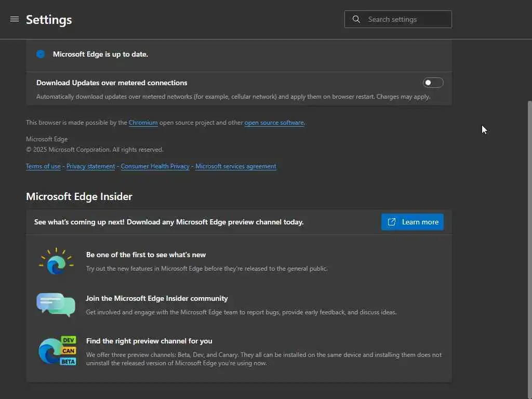Click 'Be one of the first' heading

coord(145,255)
